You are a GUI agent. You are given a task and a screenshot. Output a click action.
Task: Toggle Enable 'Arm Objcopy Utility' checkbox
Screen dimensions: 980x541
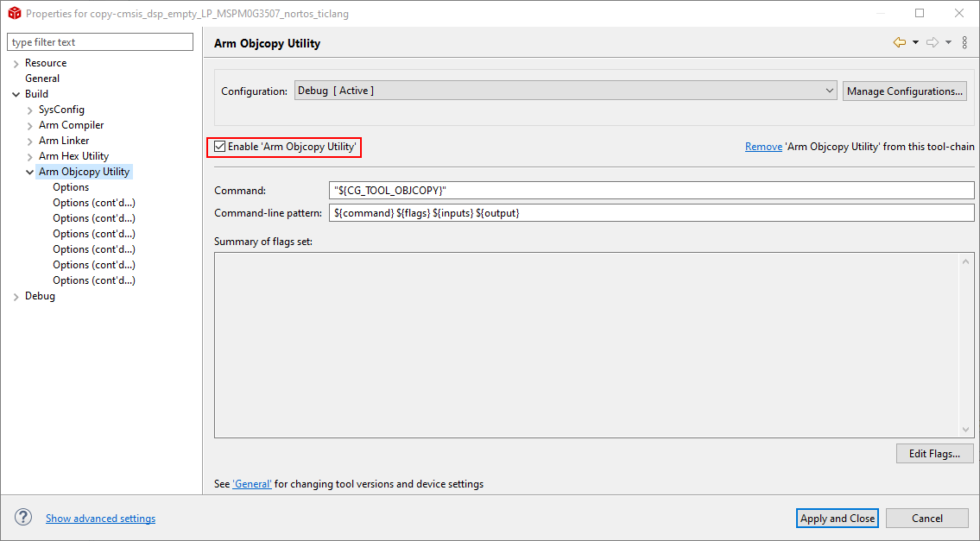pos(220,147)
